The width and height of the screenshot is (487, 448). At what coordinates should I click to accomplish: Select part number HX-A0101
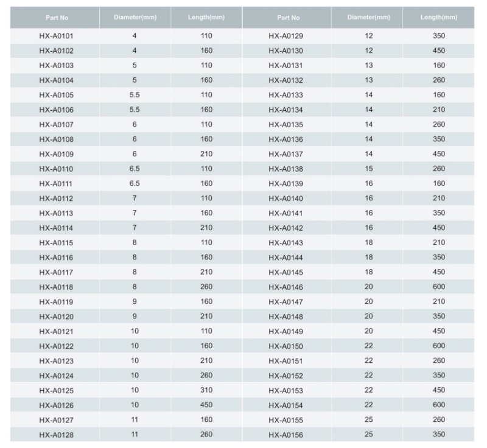pos(56,36)
